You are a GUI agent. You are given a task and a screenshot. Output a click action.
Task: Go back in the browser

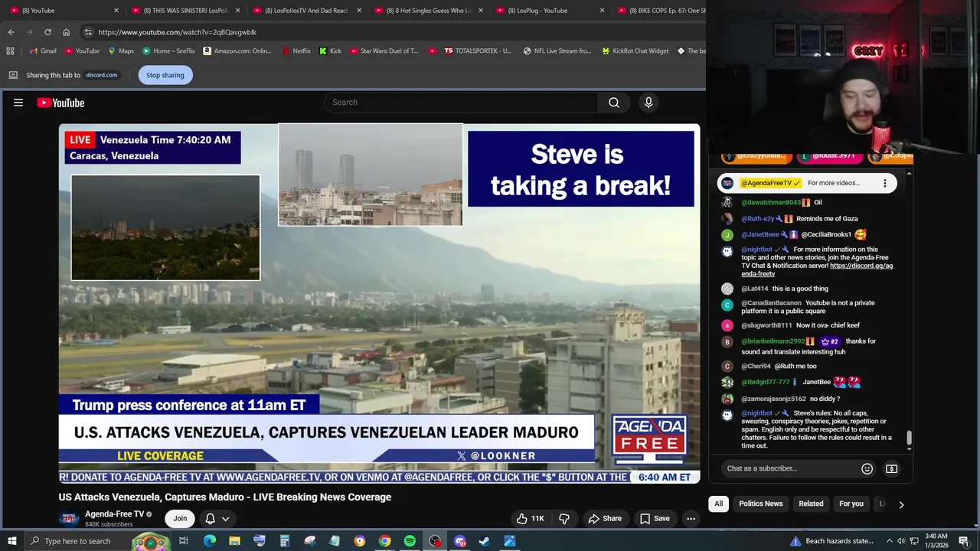[x=11, y=32]
